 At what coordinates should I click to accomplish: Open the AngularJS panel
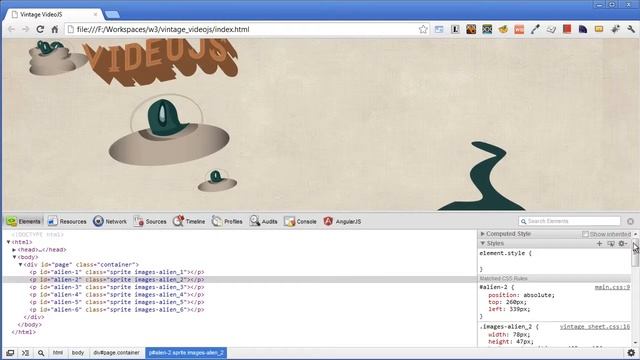click(342, 221)
